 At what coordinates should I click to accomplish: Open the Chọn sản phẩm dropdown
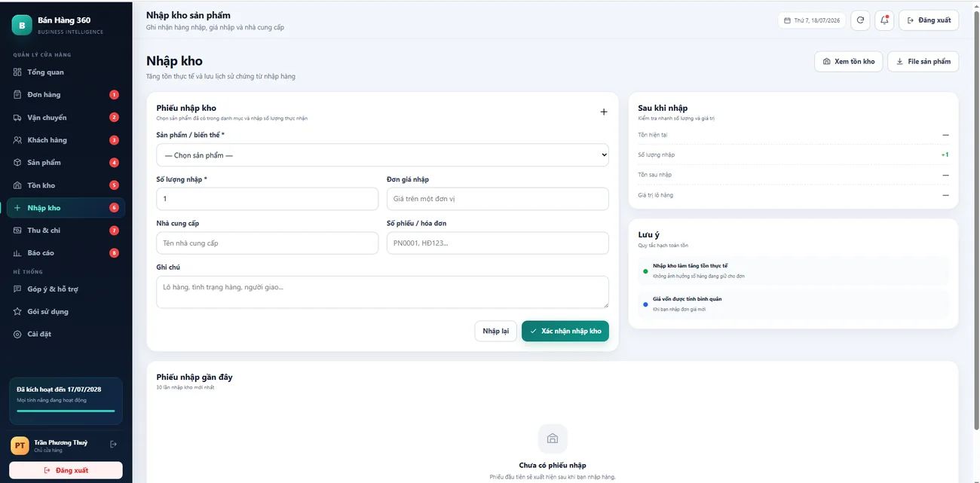[382, 155]
